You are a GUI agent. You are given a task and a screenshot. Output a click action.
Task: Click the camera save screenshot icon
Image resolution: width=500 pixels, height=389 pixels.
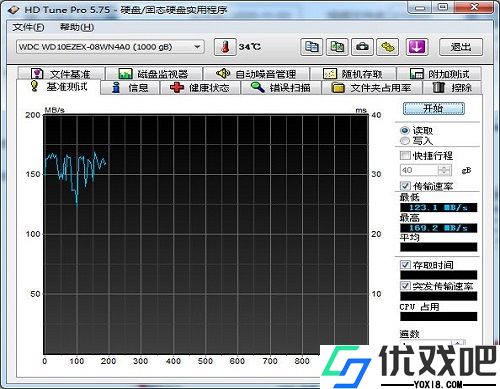362,47
